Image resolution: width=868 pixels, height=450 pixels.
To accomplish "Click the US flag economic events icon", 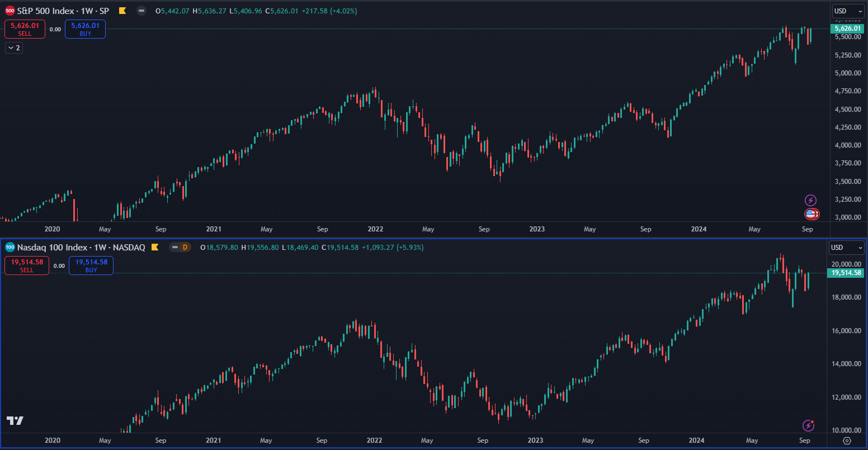I will (811, 214).
